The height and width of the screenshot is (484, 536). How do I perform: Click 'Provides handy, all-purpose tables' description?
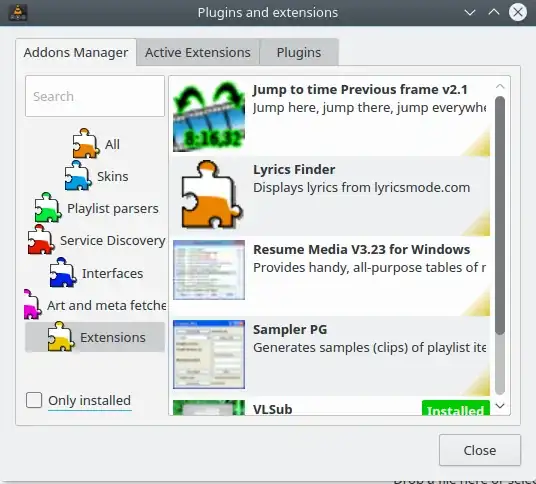(x=369, y=268)
